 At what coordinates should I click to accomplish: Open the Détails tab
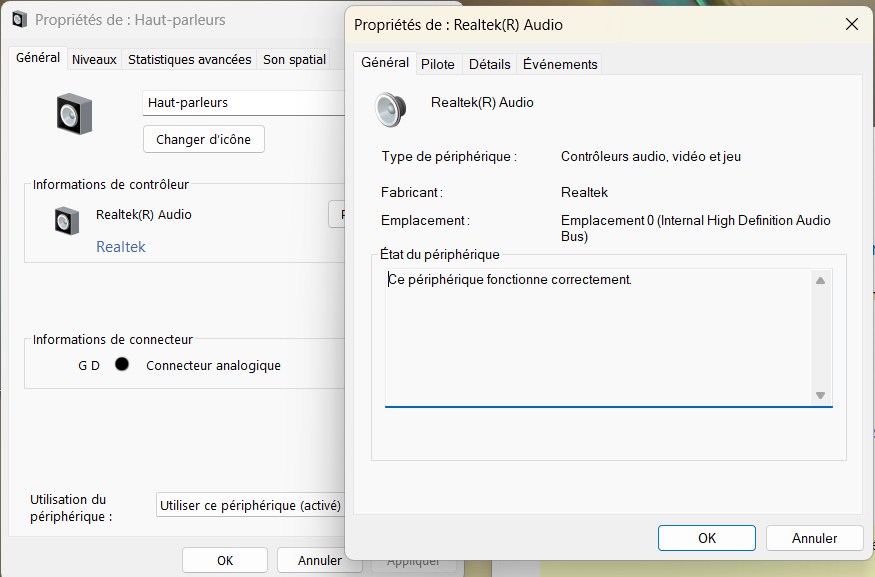tap(489, 64)
